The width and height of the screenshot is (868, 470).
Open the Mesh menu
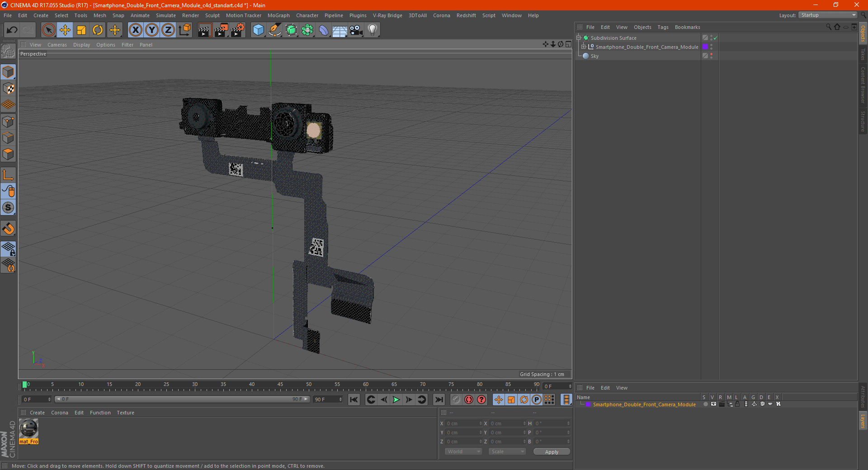click(99, 15)
